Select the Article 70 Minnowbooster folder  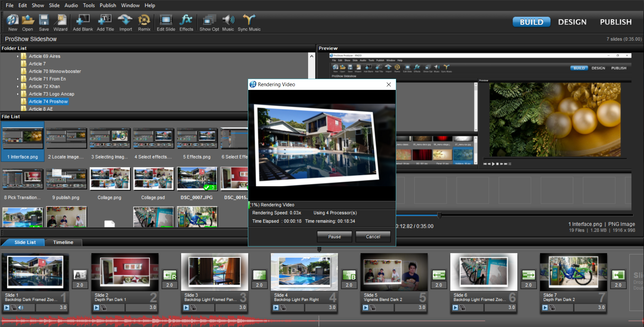(55, 71)
